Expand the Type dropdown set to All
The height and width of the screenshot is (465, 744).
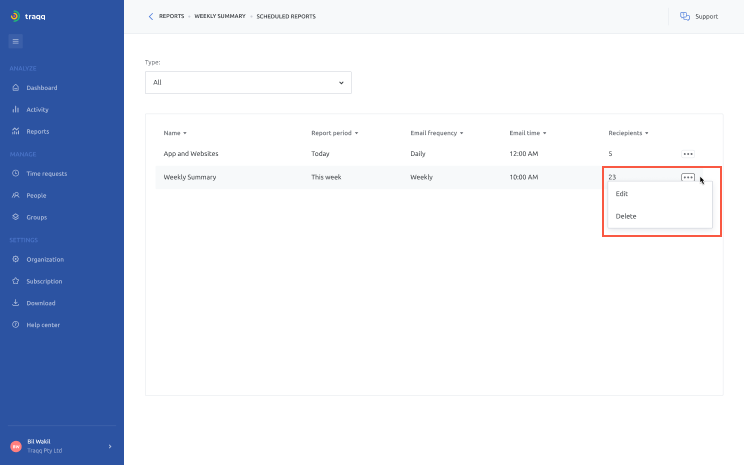point(248,82)
